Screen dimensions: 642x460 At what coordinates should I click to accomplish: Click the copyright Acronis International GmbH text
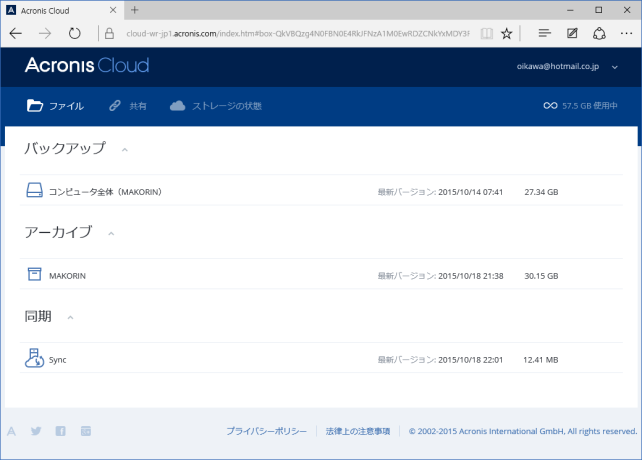pyautogui.click(x=523, y=431)
